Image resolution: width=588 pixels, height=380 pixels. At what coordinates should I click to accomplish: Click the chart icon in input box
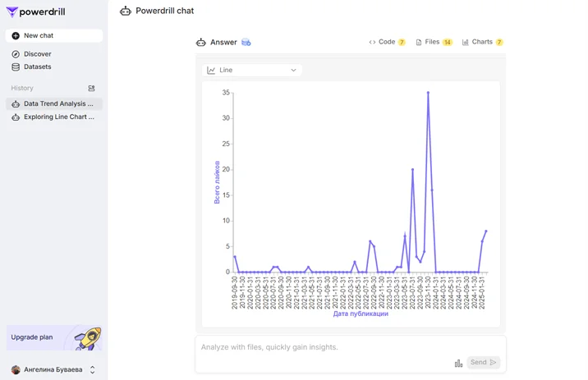458,363
